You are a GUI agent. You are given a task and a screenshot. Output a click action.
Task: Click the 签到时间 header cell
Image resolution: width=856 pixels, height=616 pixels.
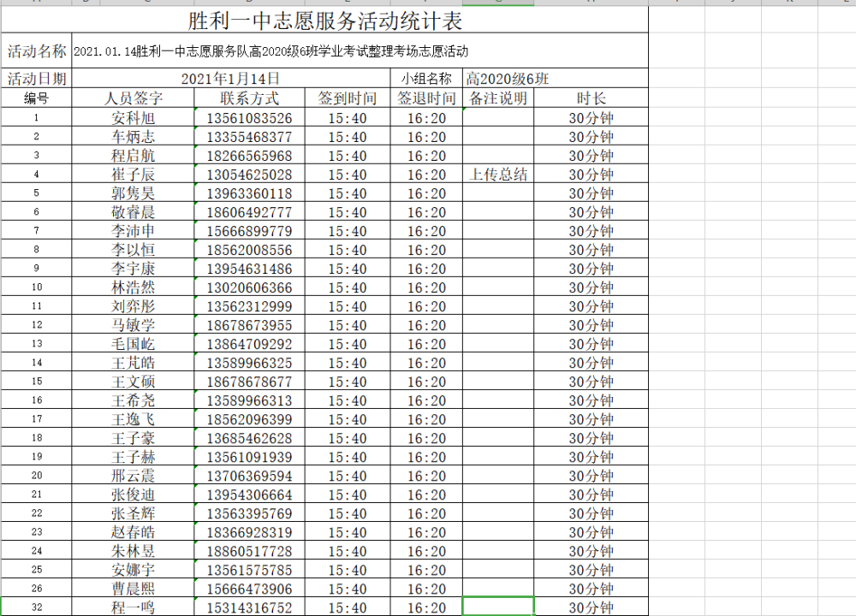[x=348, y=98]
